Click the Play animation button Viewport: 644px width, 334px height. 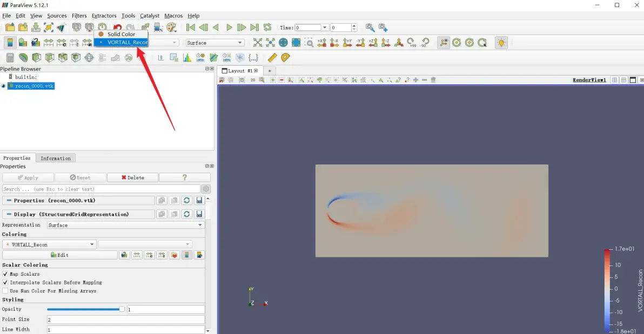pos(229,28)
